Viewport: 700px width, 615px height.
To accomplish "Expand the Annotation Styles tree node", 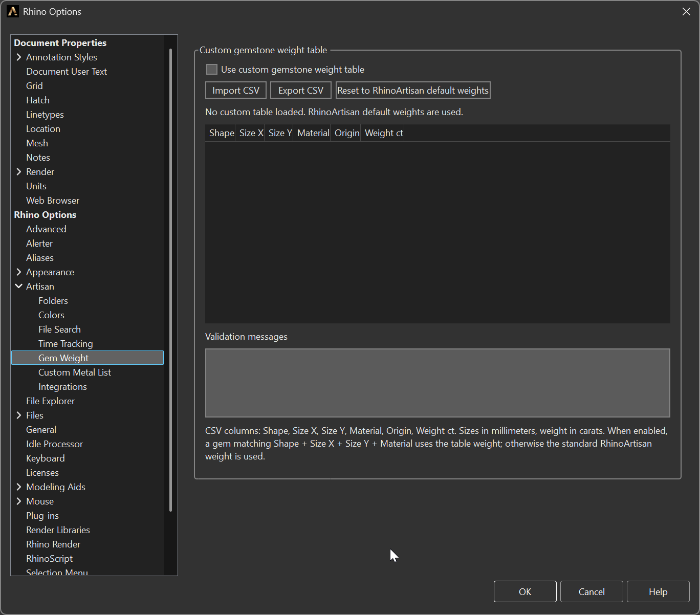I will point(19,57).
